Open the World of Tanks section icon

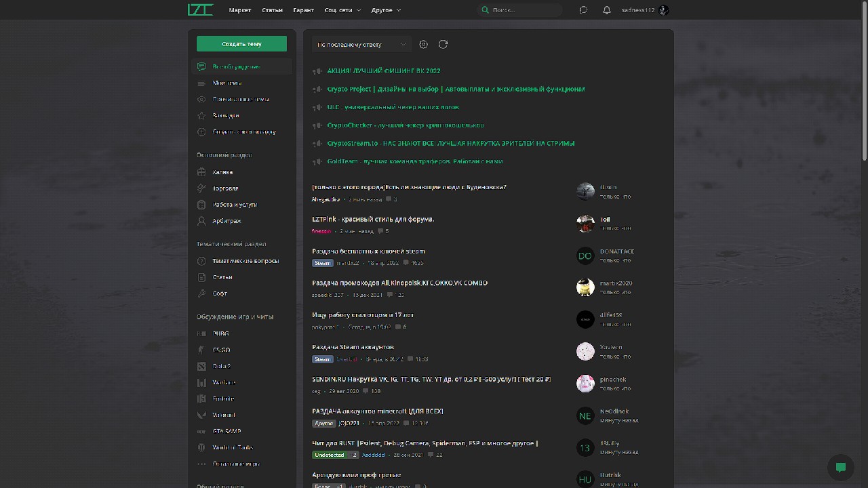201,447
